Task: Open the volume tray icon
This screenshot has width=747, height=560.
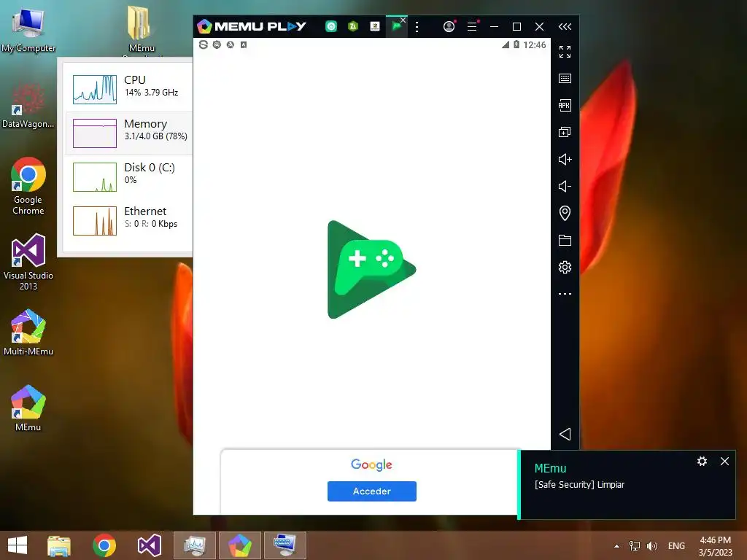Action: (x=651, y=546)
